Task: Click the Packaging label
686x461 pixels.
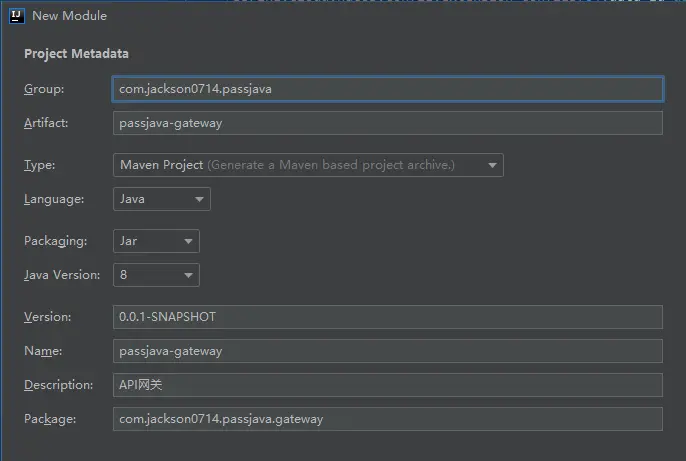Action: coord(56,241)
